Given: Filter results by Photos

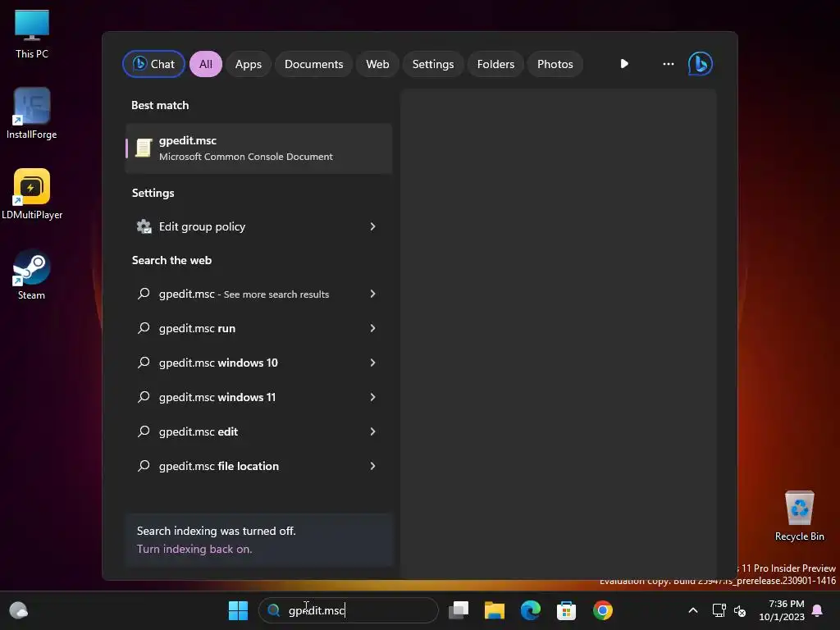Looking at the screenshot, I should 555,64.
